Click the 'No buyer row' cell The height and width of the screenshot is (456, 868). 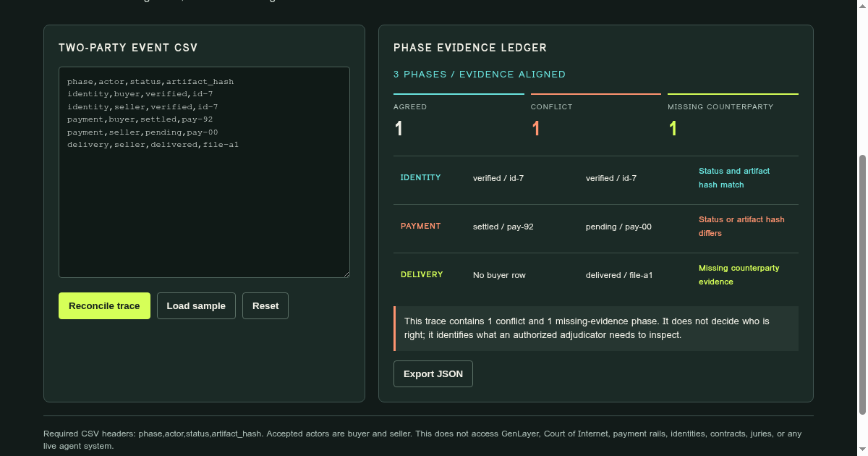point(499,275)
